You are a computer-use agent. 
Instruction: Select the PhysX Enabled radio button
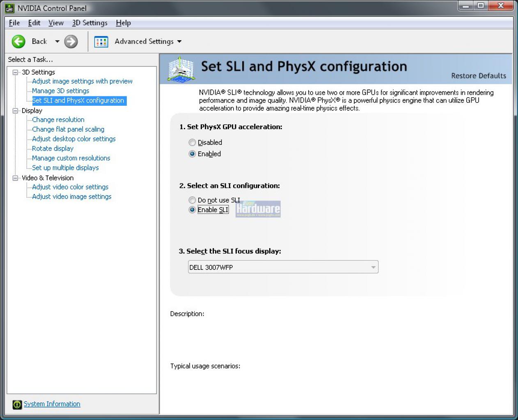(192, 154)
